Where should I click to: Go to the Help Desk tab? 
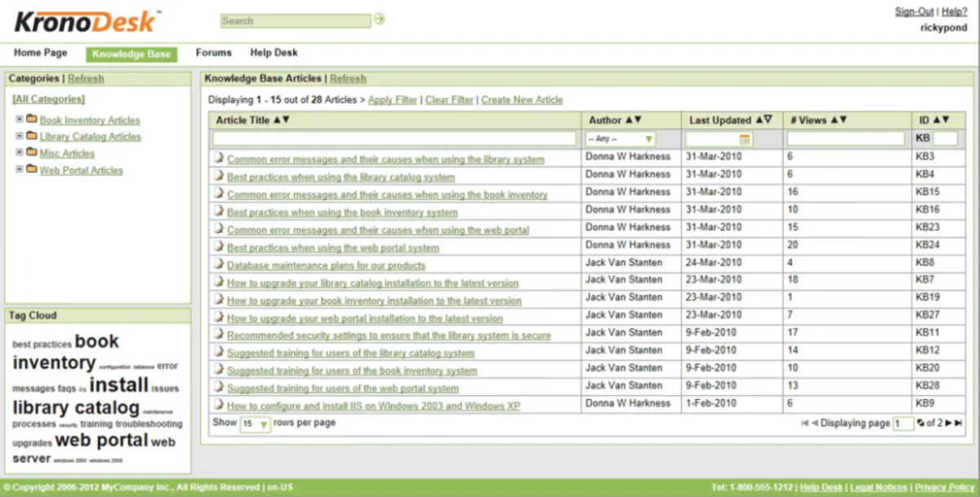coord(274,52)
